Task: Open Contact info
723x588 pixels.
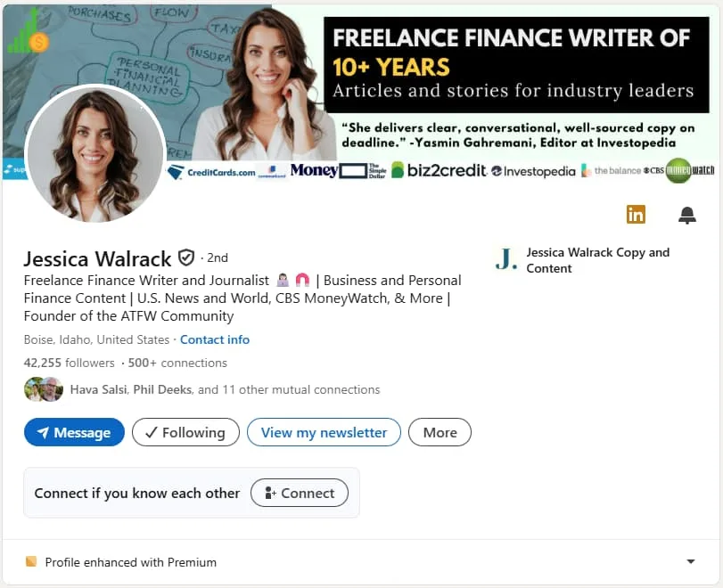Action: 214,339
